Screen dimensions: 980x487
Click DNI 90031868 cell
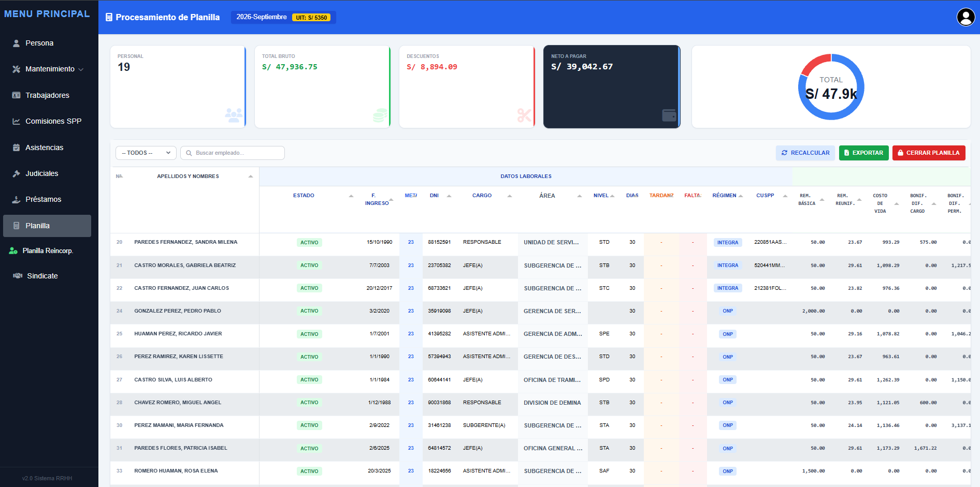click(x=439, y=403)
